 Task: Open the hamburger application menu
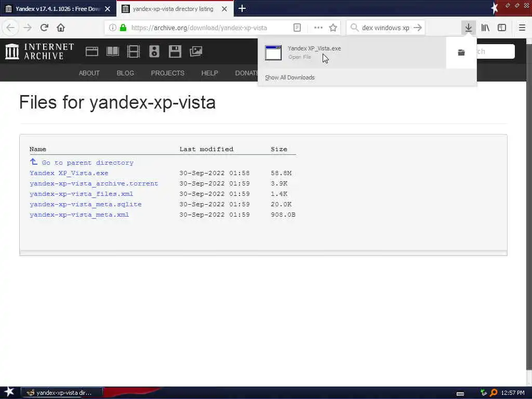point(522,28)
